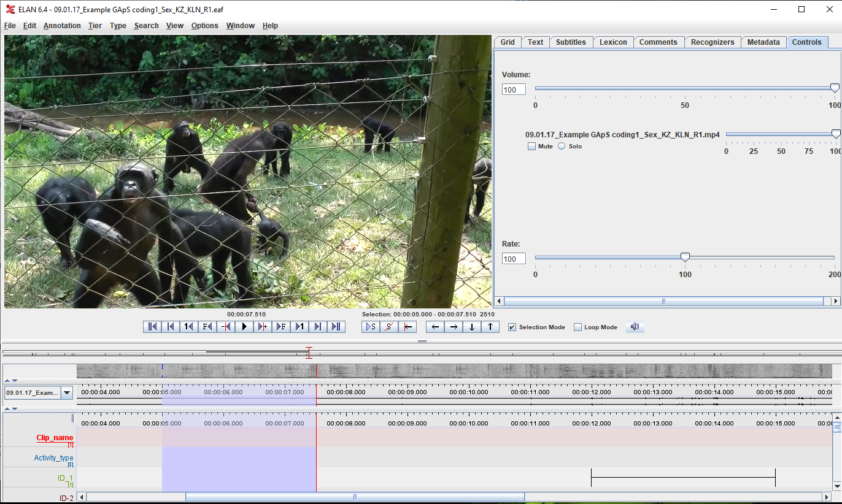
Task: Go one frame forward button
Action: click(281, 327)
